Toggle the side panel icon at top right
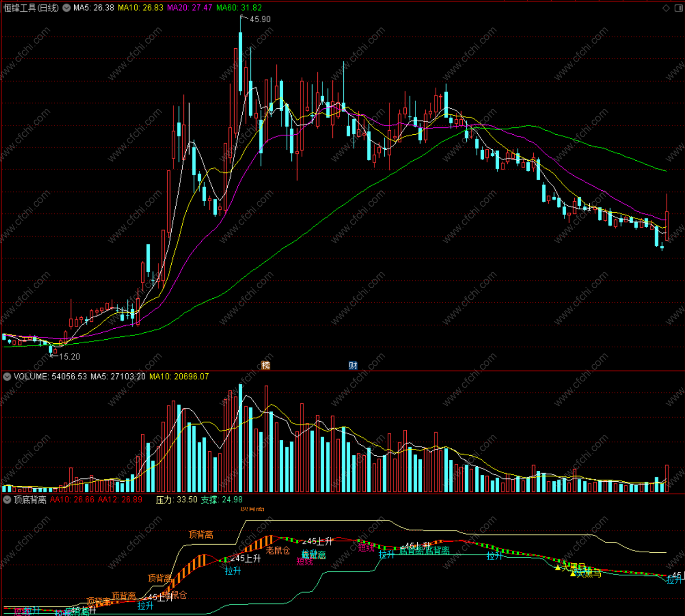Image resolution: width=685 pixels, height=616 pixels. pyautogui.click(x=679, y=8)
